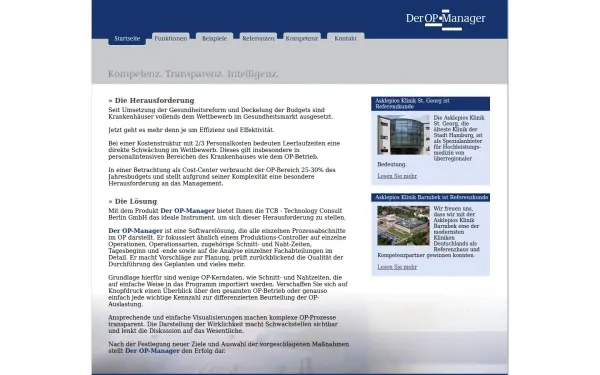Click 'Asklepios Klinik Barmbek ist Referenzkunde' header
Screen dimensions: 600x375
[x=430, y=197]
